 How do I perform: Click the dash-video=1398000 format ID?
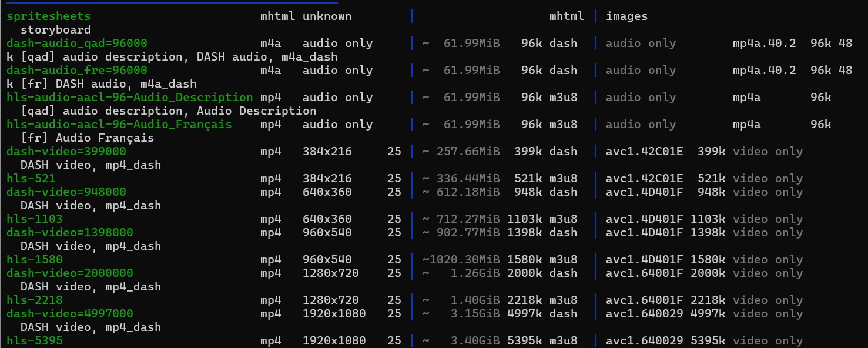click(70, 233)
